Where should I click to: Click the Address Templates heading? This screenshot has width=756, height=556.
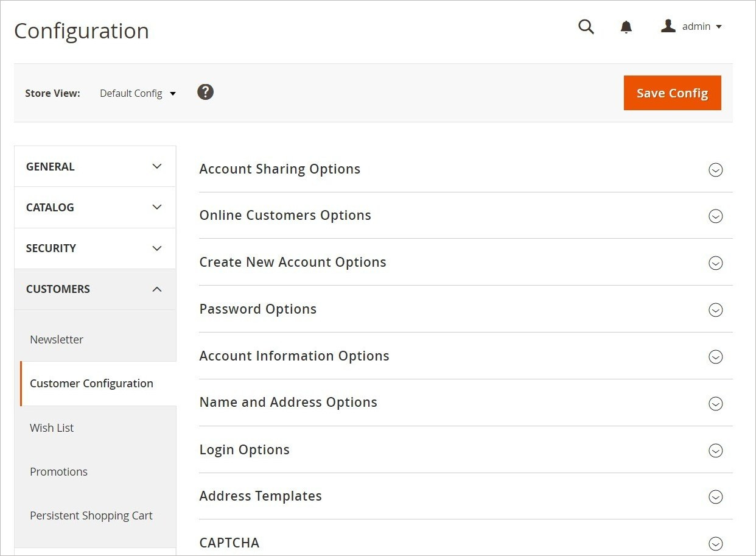click(261, 496)
